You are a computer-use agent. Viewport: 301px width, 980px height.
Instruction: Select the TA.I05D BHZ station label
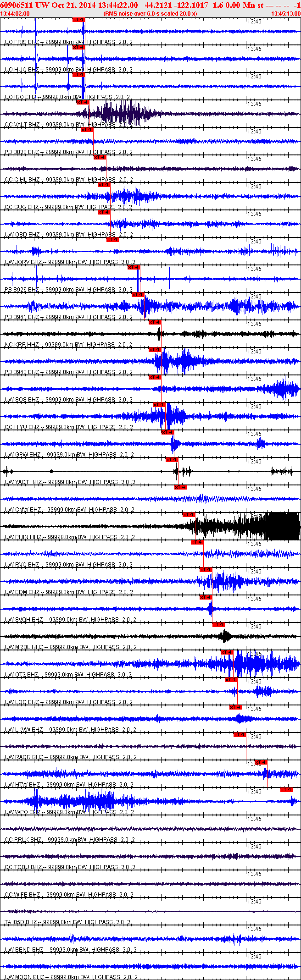[x=67, y=922]
